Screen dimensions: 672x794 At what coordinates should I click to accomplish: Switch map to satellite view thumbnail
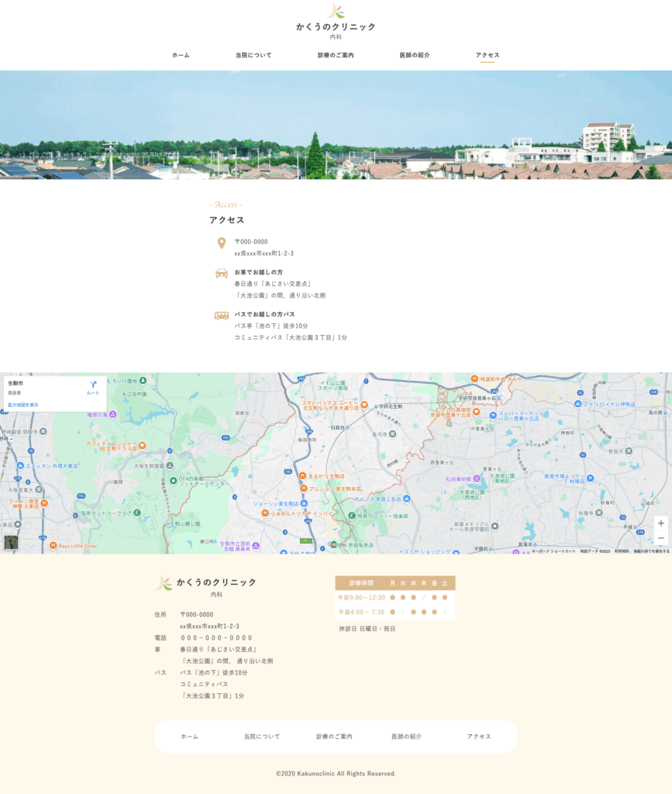click(11, 543)
